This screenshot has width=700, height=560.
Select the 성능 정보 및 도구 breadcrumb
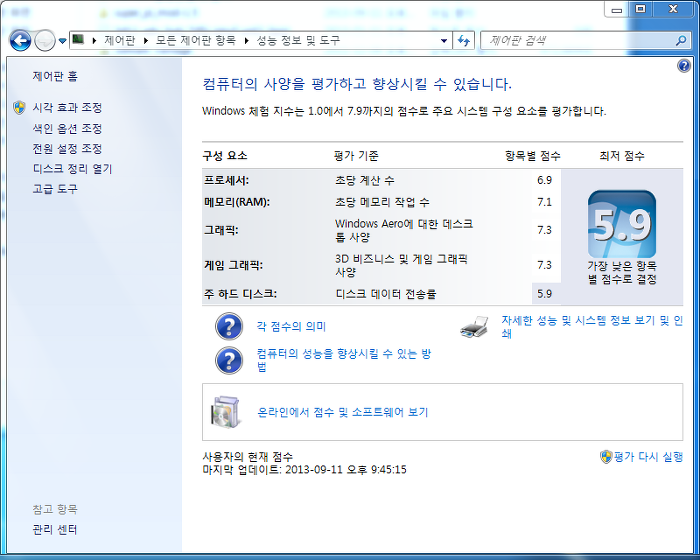click(298, 41)
